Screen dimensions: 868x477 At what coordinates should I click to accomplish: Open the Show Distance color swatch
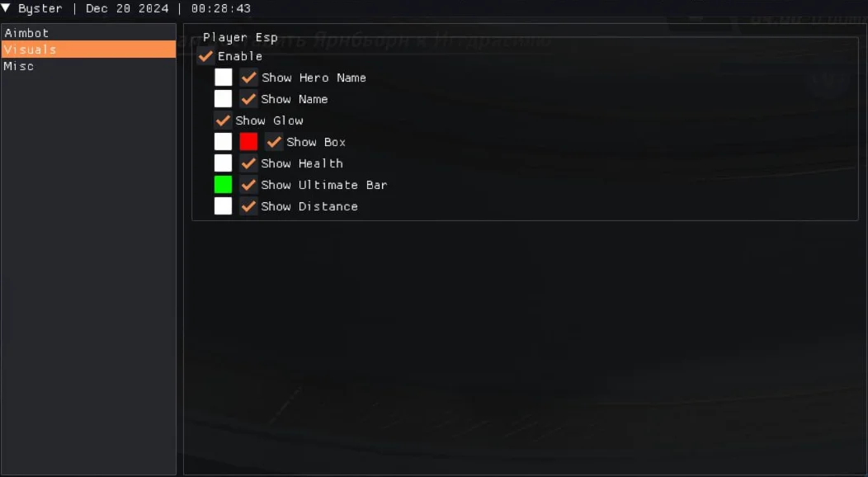point(223,206)
